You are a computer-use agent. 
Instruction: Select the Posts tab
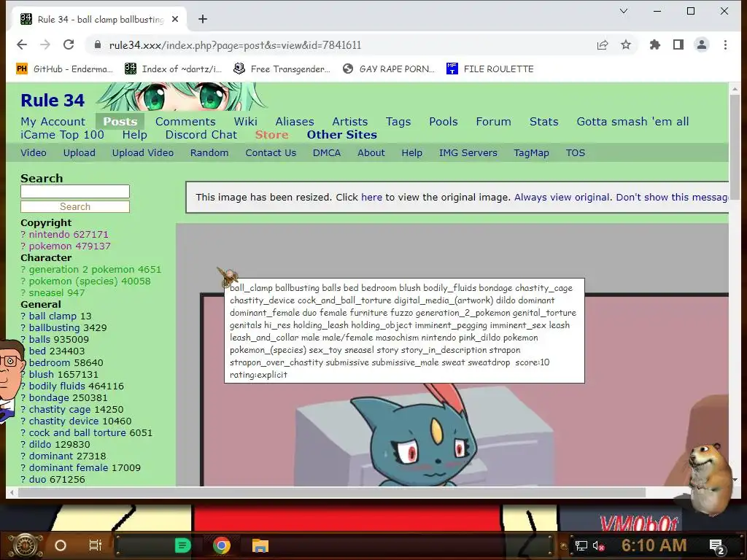[120, 122]
